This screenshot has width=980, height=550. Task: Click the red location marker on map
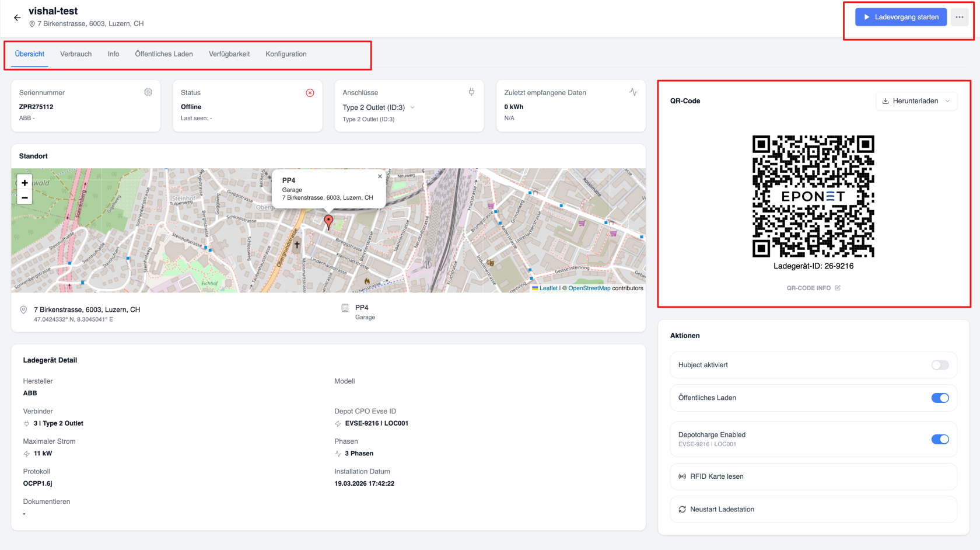pos(328,221)
